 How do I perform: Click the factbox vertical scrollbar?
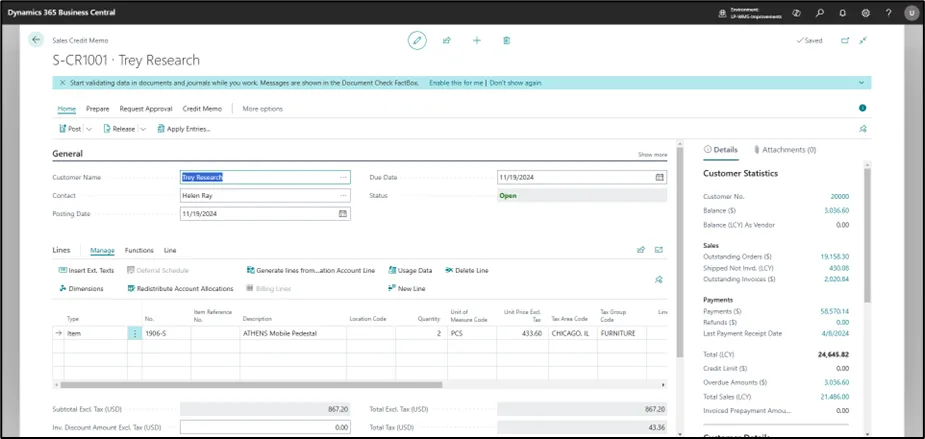pyautogui.click(x=867, y=236)
